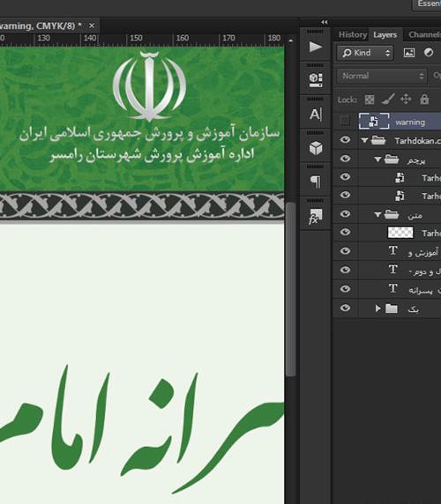Open the Essentials workspace switcher
The width and height of the screenshot is (441, 504).
tap(427, 4)
